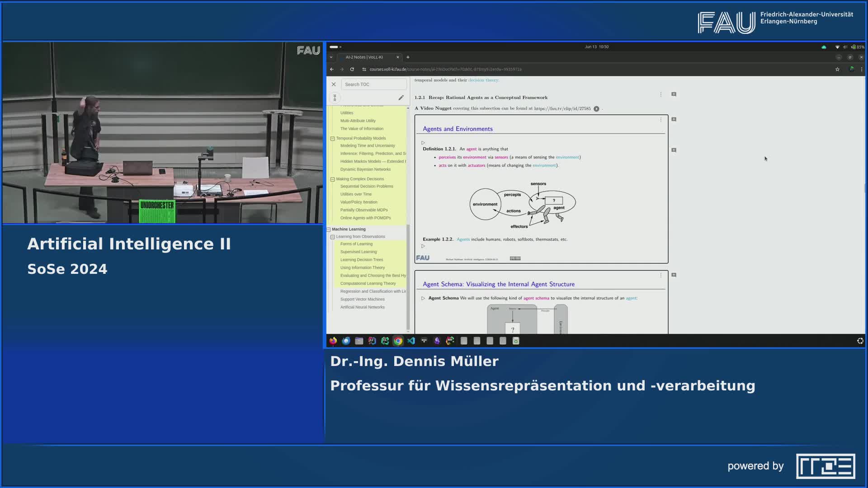Click the pencil edit icon in TOC

[401, 98]
